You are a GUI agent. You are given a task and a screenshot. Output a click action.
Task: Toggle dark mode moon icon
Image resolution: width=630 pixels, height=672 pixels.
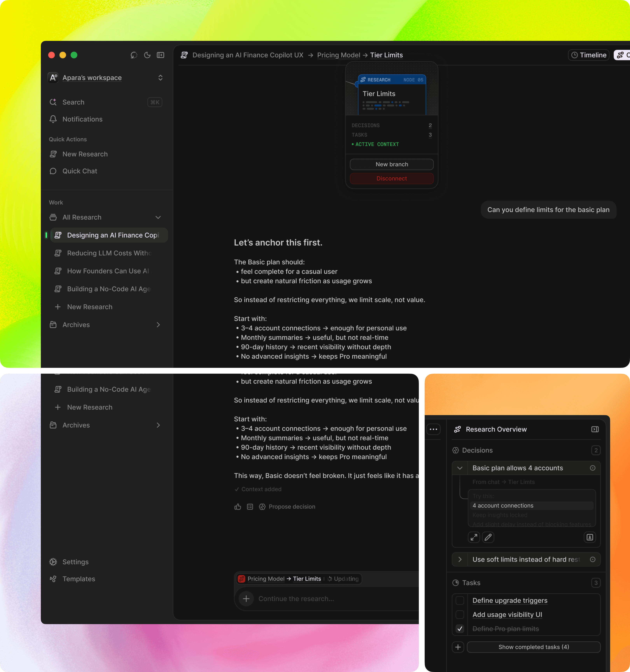147,55
